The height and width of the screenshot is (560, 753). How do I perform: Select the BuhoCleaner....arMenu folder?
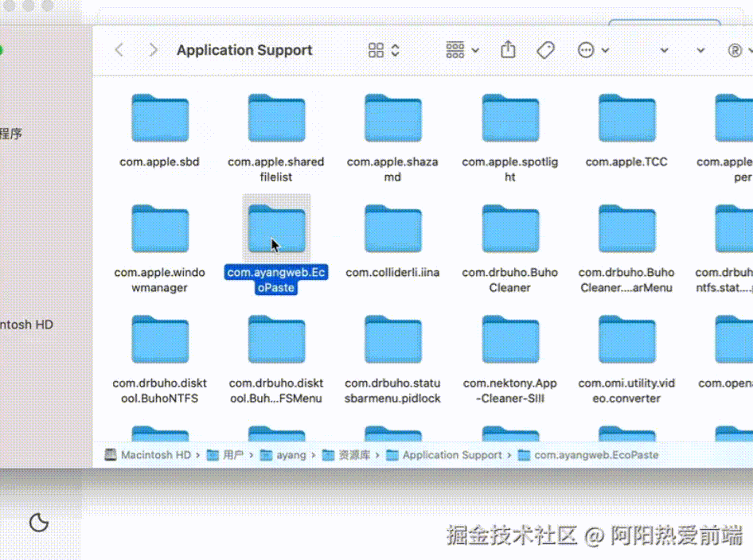pyautogui.click(x=626, y=229)
